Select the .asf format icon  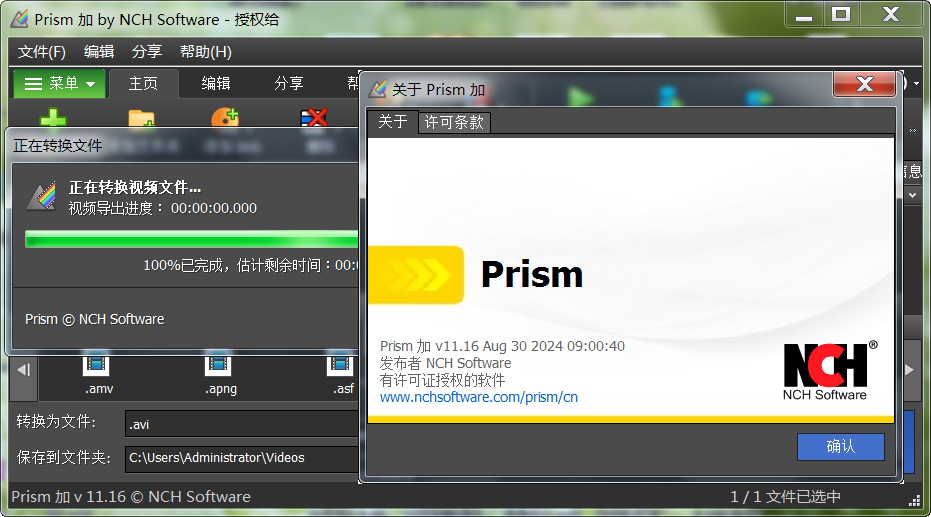[x=340, y=364]
